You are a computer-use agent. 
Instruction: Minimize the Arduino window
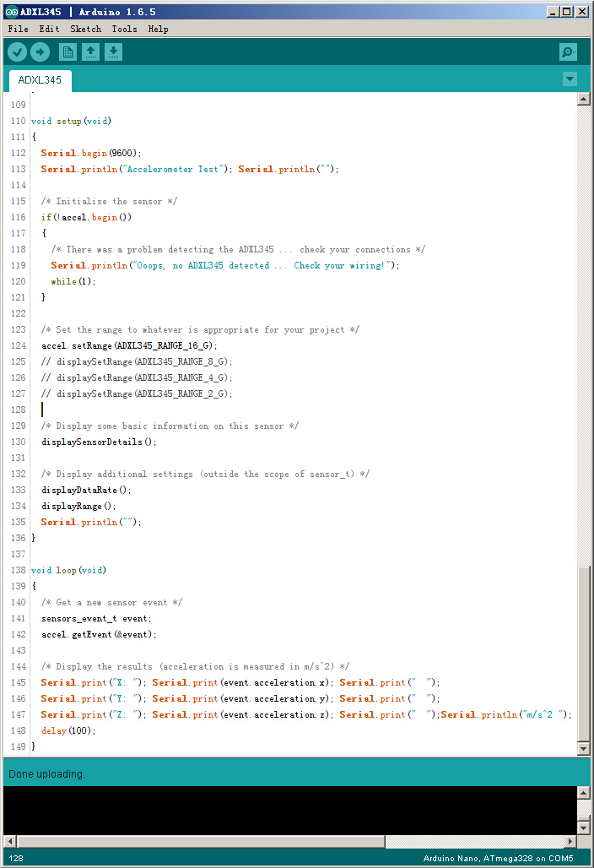[553, 12]
